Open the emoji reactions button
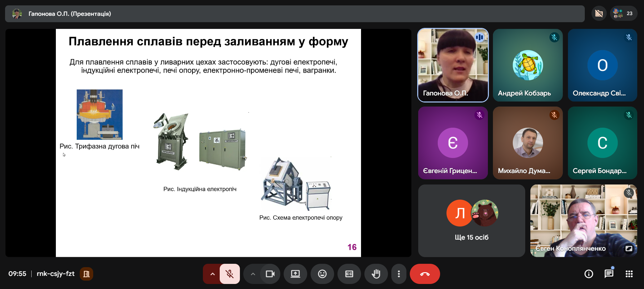Viewport: 644px width, 289px height. tap(322, 274)
